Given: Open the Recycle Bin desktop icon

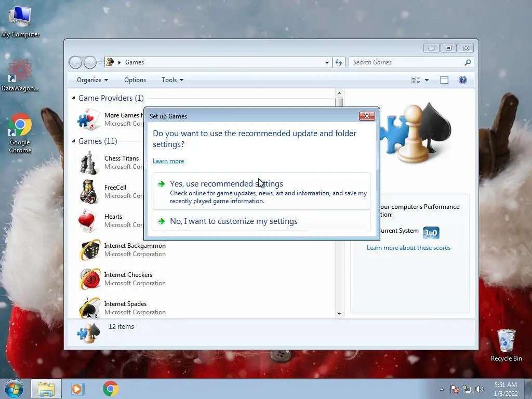Looking at the screenshot, I should 506,345.
